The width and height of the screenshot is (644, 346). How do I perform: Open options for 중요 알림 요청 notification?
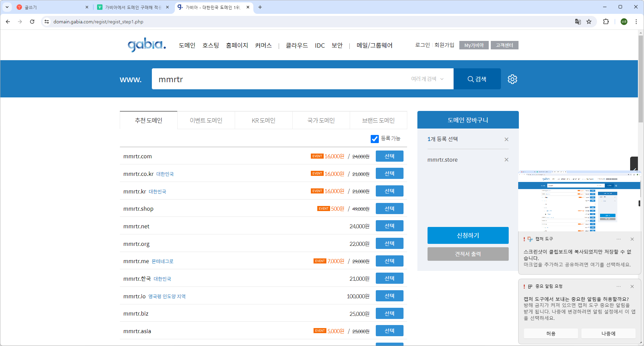pos(619,286)
